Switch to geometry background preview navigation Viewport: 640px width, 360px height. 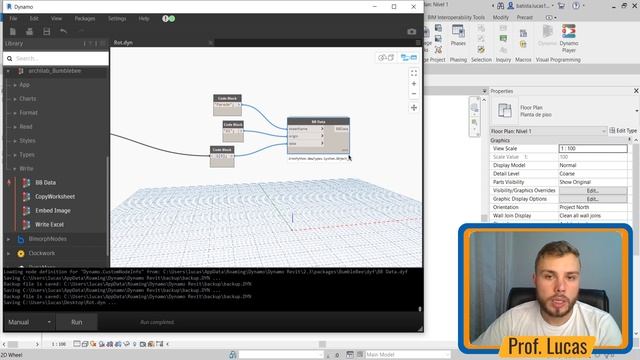tap(386, 58)
